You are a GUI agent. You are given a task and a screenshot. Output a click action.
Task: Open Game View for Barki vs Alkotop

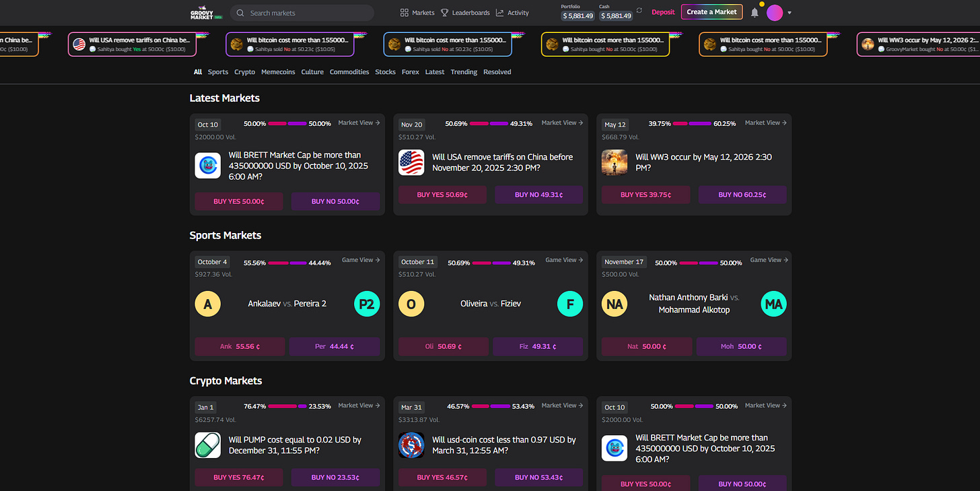[x=769, y=260]
